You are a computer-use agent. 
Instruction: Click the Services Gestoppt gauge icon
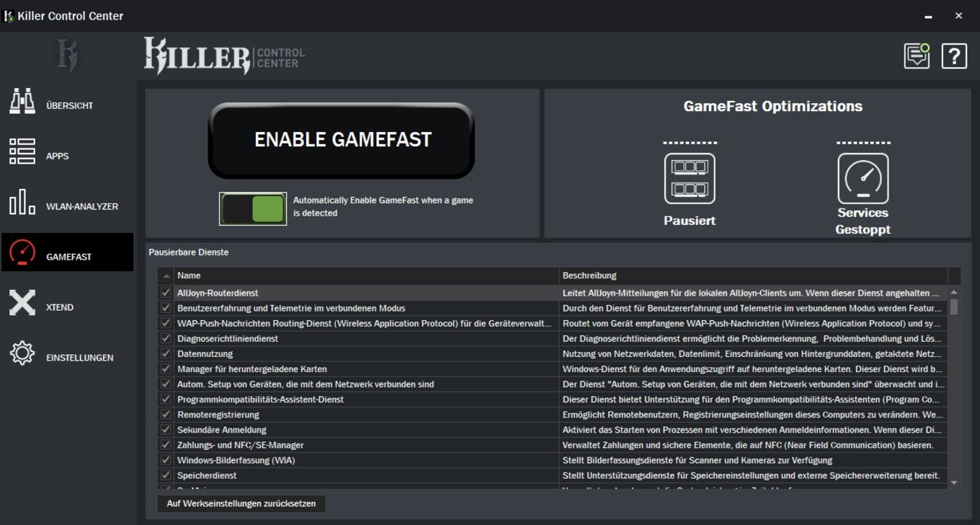(x=863, y=178)
